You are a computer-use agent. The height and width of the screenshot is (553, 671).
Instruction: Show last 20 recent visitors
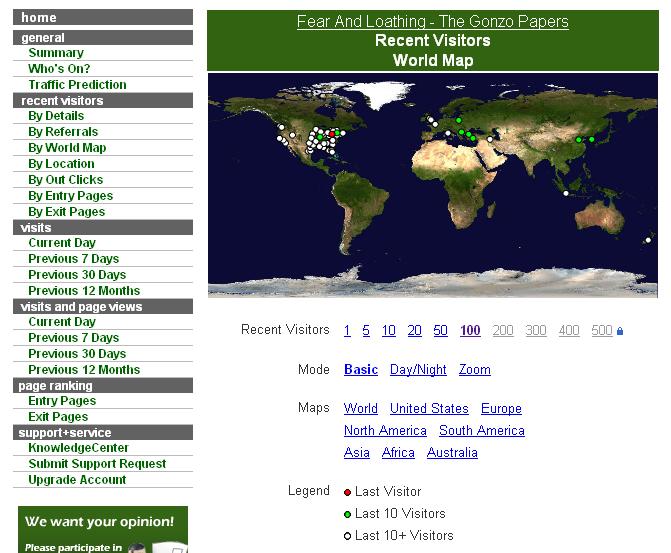tap(414, 330)
